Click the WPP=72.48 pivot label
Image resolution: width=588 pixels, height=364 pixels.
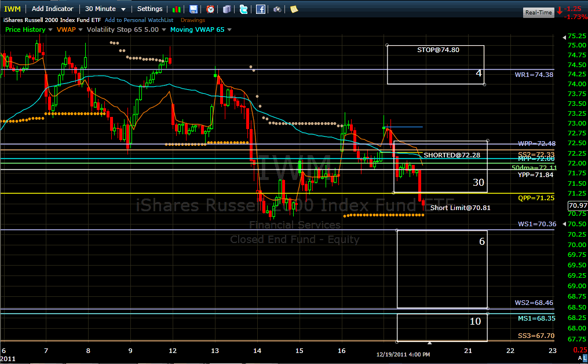(536, 144)
